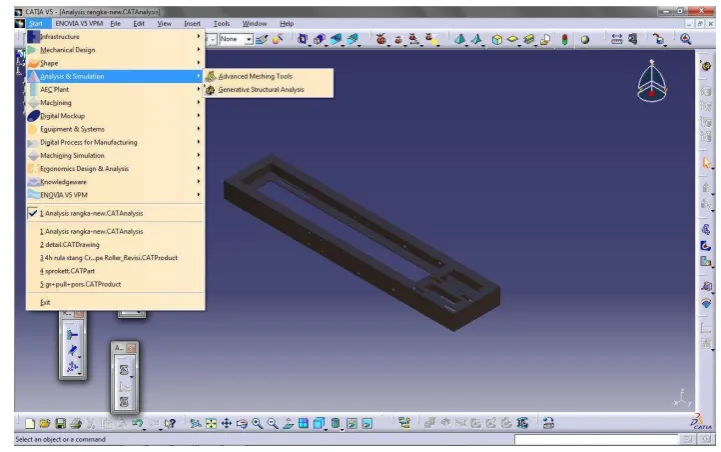The height and width of the screenshot is (452, 721).
Task: Click the Undo arrow icon
Action: 137,423
